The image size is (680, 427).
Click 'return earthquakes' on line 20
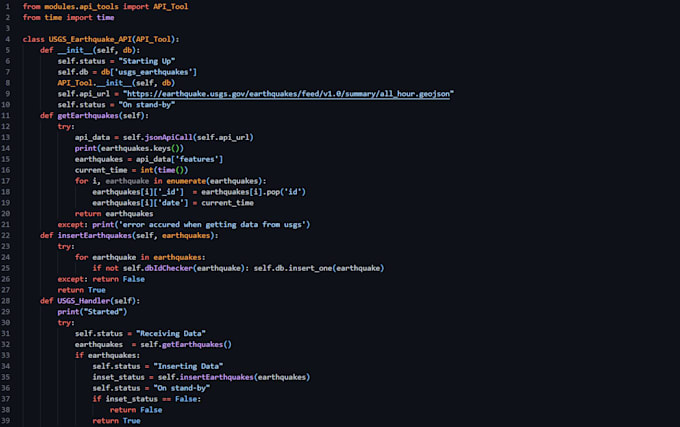point(114,213)
